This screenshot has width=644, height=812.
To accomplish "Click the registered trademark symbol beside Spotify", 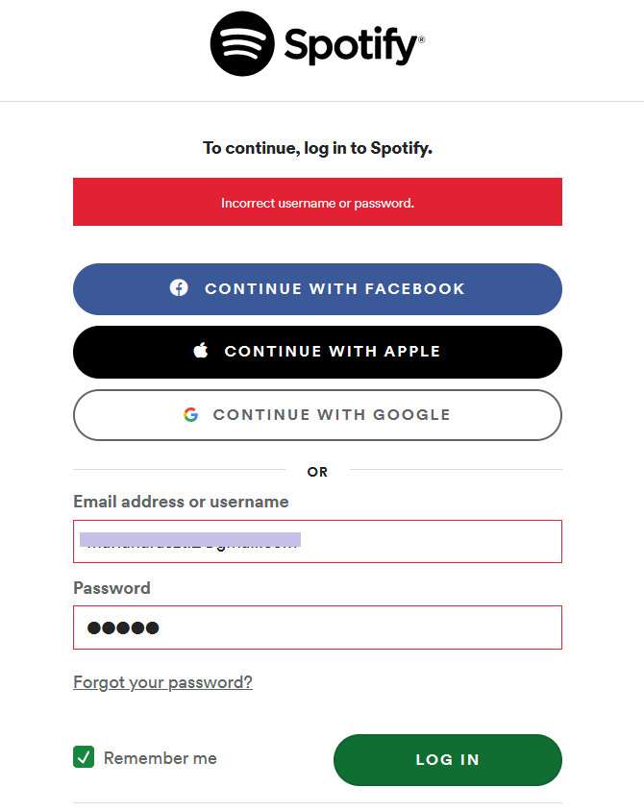I will 421,41.
